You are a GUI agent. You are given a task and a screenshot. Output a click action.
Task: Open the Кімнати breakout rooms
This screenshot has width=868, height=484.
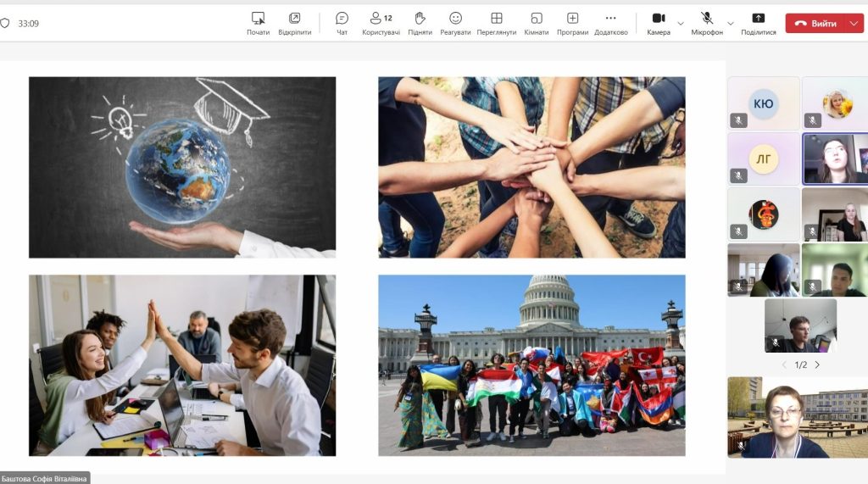(x=536, y=23)
